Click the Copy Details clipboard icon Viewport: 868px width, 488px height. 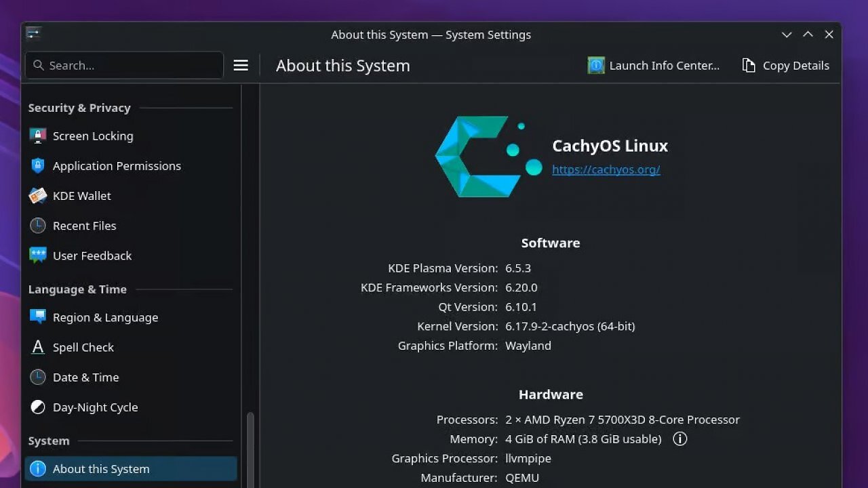point(749,65)
